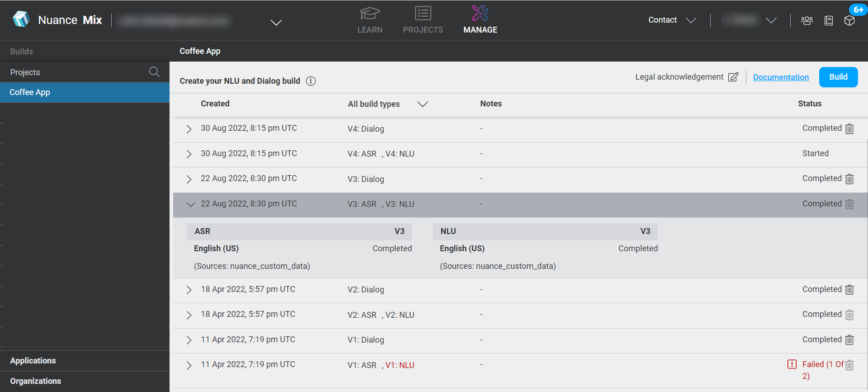Image resolution: width=868 pixels, height=392 pixels.
Task: Delete the V4: Dialog build with trash icon
Action: 849,129
